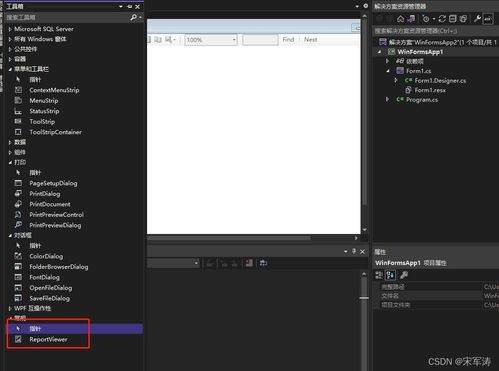Click Preview Selected Items icon
The width and height of the screenshot is (499, 371).
[488, 19]
